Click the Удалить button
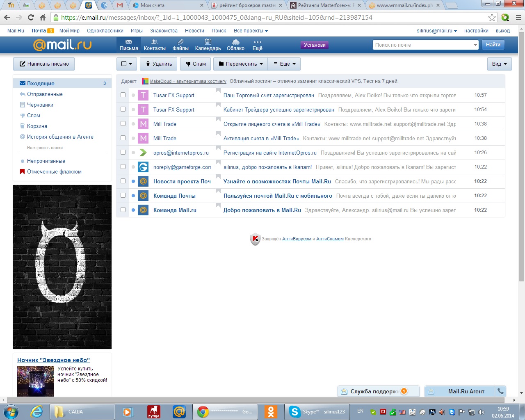Screen dimensions: 525x420 (x=159, y=64)
